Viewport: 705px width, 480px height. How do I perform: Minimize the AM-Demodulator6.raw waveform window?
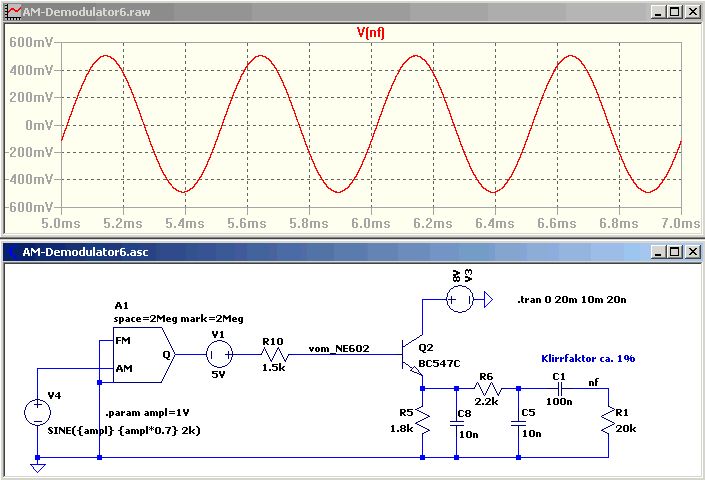point(658,12)
